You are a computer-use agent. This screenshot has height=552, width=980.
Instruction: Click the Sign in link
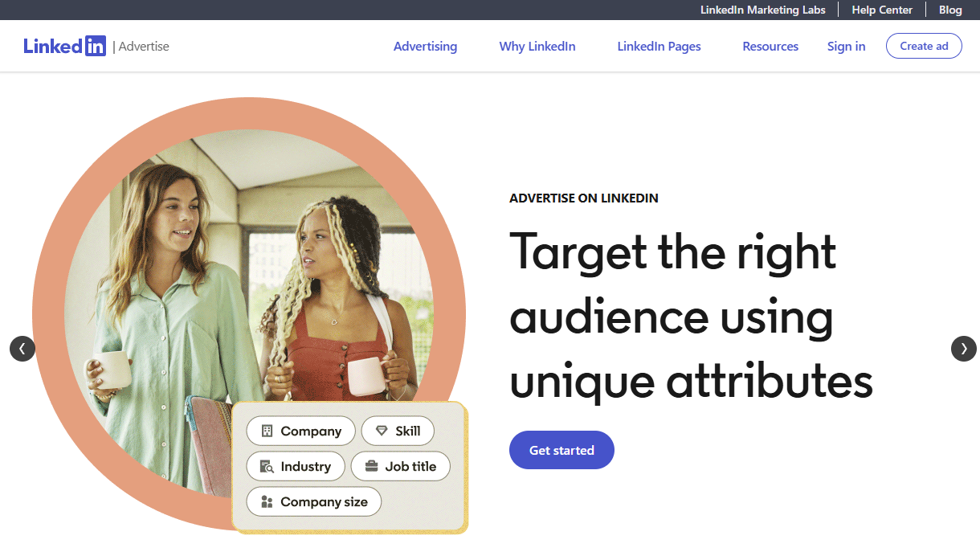pyautogui.click(x=846, y=47)
